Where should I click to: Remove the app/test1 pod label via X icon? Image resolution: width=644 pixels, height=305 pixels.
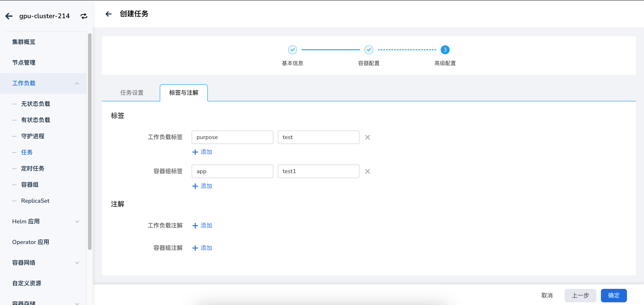click(367, 171)
